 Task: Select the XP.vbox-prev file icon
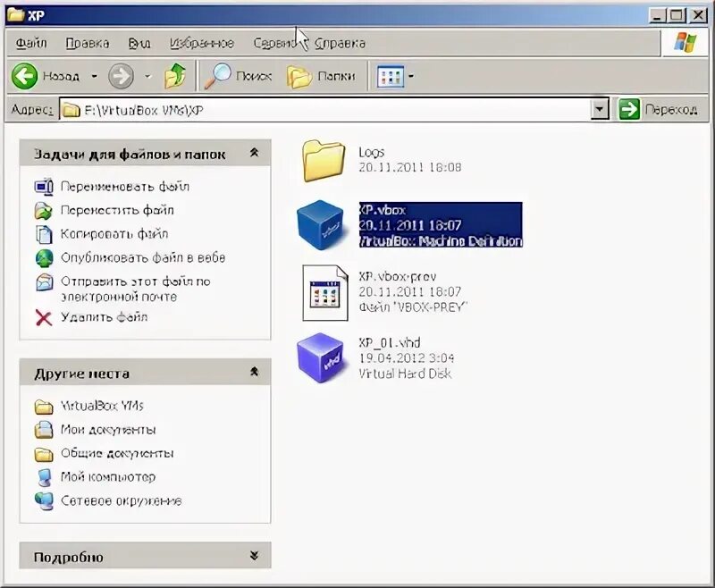(325, 293)
